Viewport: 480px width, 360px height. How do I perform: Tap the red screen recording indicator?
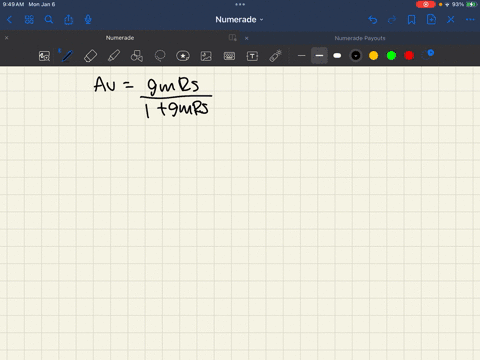tap(426, 4)
